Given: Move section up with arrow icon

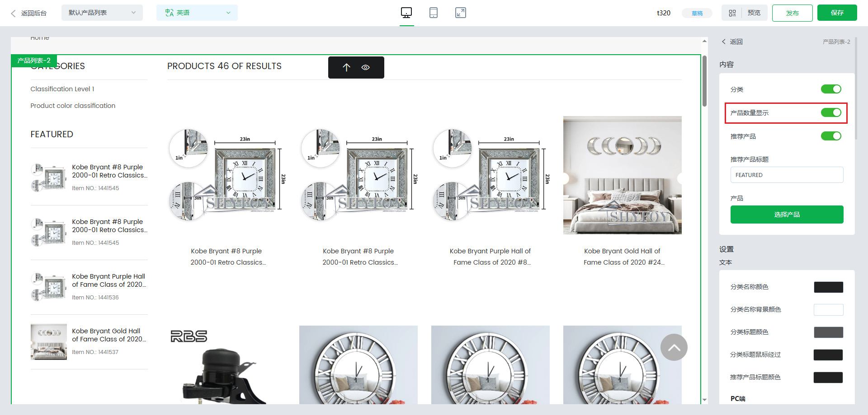Looking at the screenshot, I should tap(346, 67).
